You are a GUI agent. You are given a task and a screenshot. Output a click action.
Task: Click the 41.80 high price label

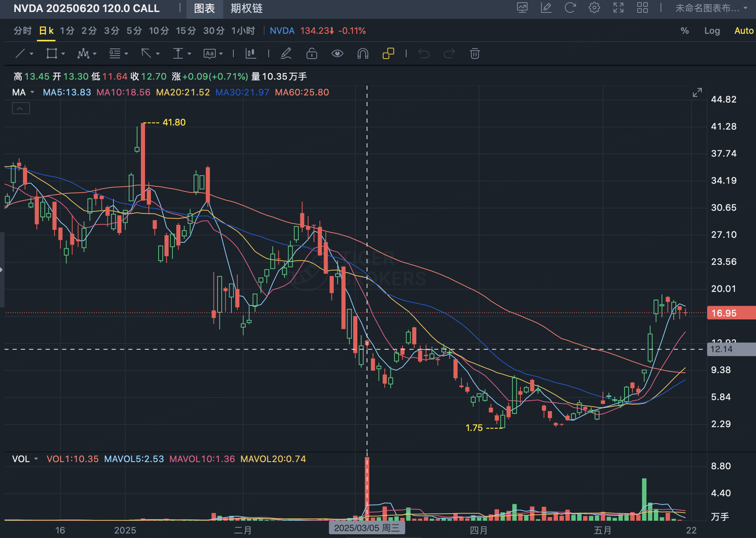click(174, 122)
